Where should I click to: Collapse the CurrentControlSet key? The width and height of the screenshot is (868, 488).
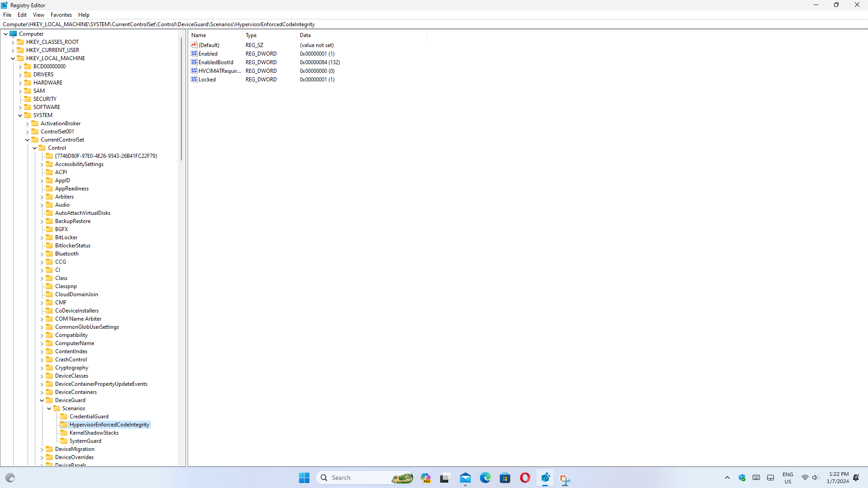[x=28, y=140]
